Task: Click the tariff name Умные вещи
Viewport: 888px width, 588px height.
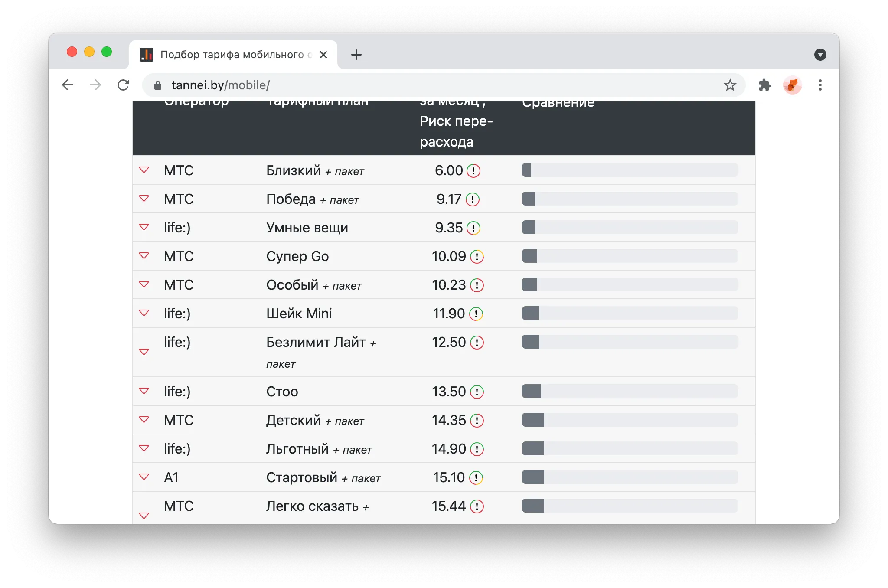Action: (x=307, y=228)
